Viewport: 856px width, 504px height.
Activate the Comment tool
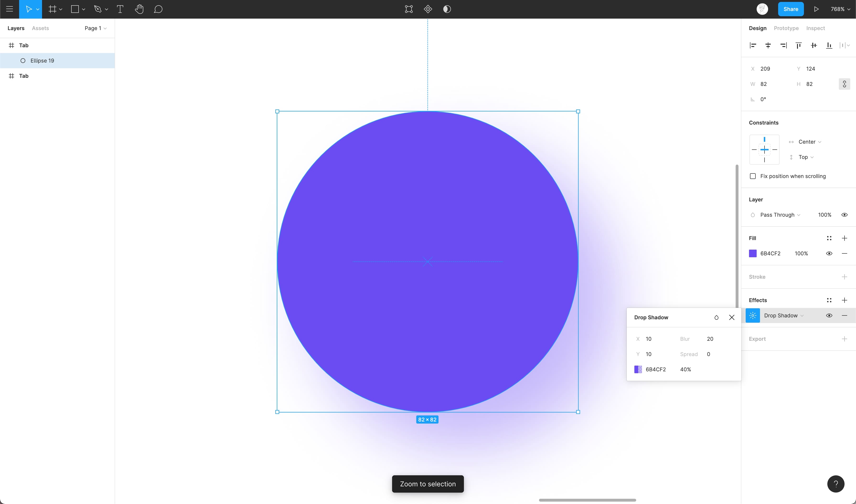(158, 9)
